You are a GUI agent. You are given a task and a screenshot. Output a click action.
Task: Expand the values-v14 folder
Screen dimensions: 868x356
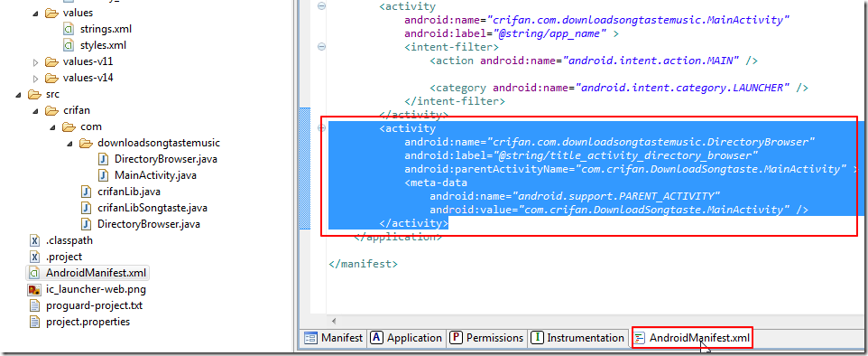[x=36, y=78]
